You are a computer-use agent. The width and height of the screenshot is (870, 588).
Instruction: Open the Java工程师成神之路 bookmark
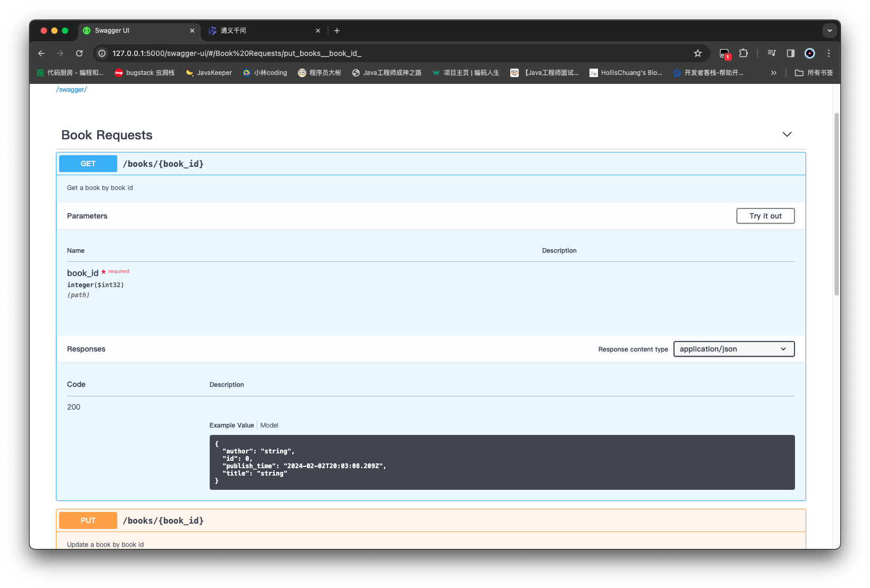pyautogui.click(x=387, y=73)
